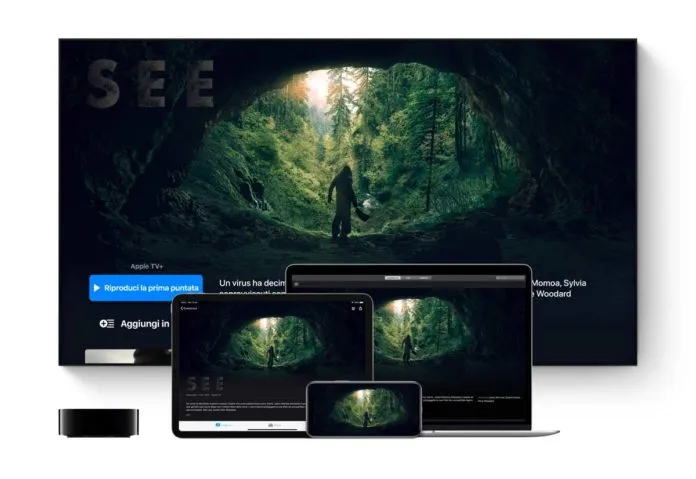696x479 pixels.
Task: Click the Aggiungi in list button on TV
Action: pos(134,324)
